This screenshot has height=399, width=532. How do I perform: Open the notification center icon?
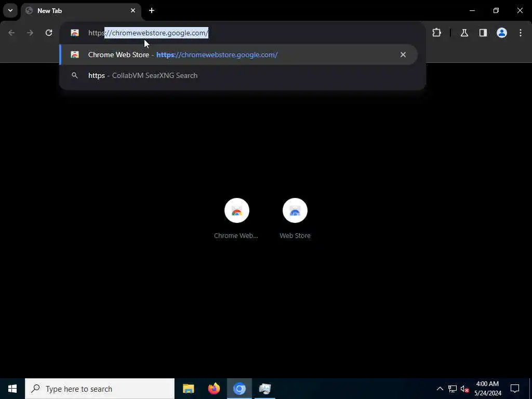tap(515, 389)
